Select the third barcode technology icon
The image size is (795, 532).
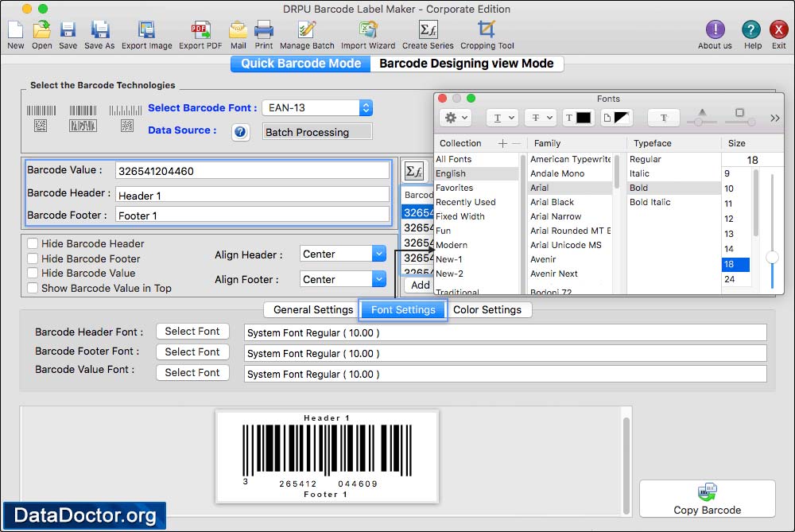[126, 118]
